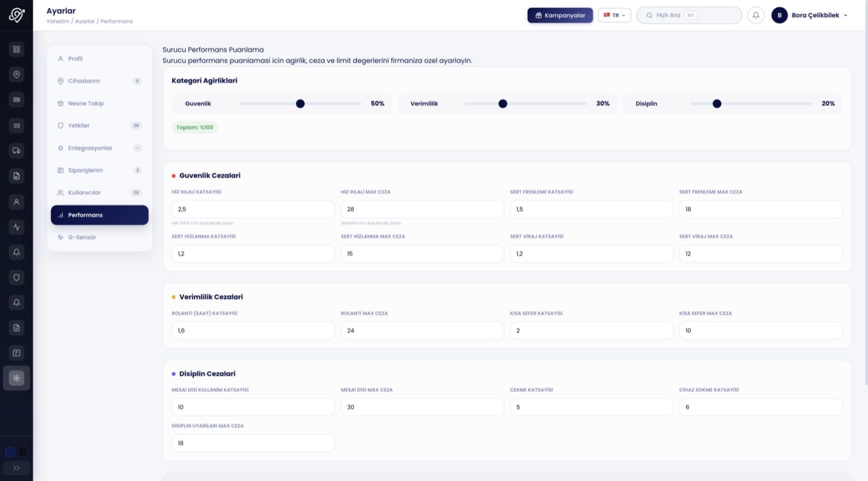Click the Sert Viraj Katsayisi field
Viewport: 868px width, 481px height.
point(592,254)
